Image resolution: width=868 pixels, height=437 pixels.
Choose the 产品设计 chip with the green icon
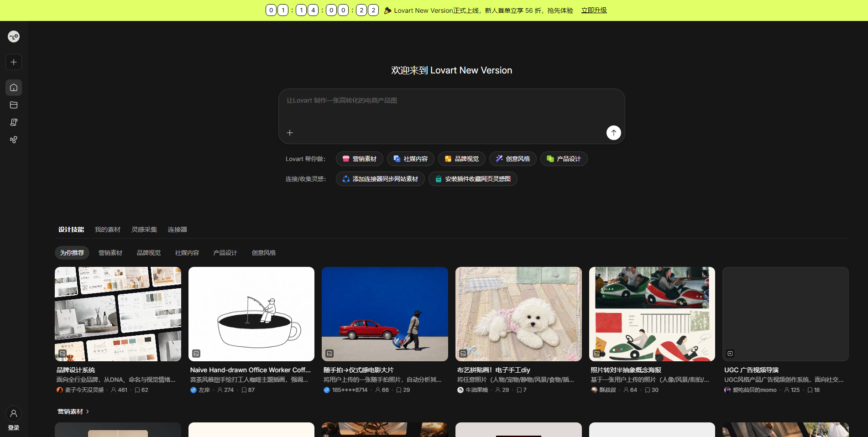pos(564,159)
